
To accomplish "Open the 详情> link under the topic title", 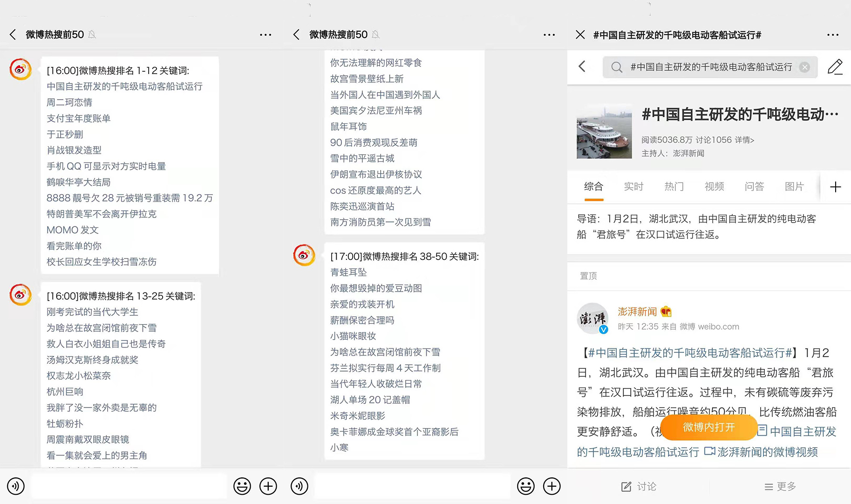I will click(x=744, y=140).
